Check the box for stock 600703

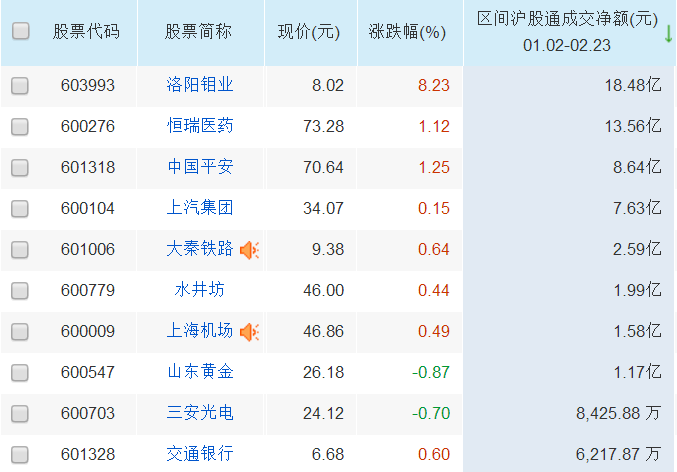click(x=20, y=414)
